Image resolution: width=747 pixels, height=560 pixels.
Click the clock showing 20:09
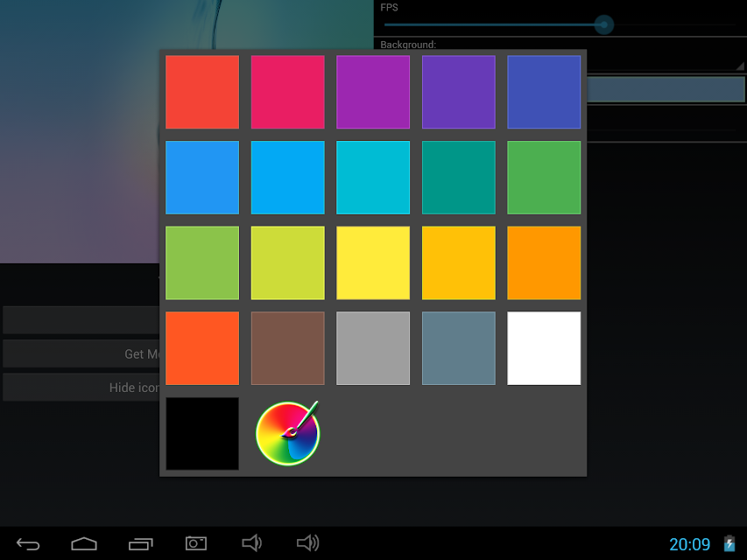click(689, 543)
